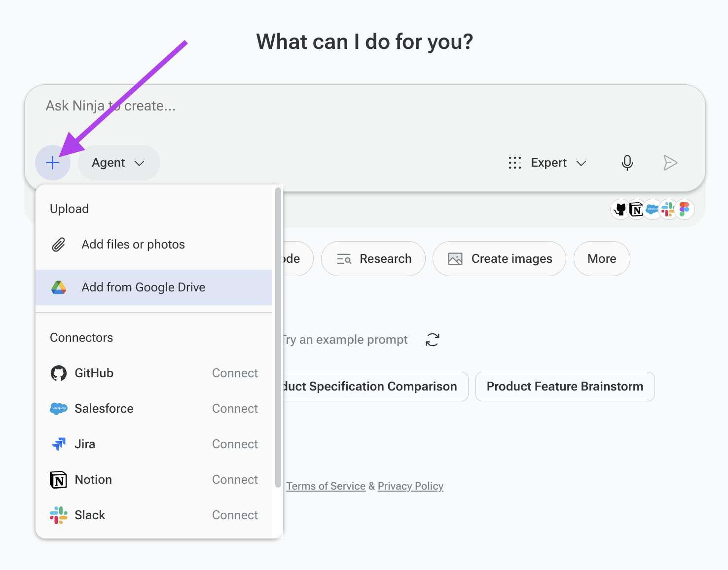The height and width of the screenshot is (570, 728).
Task: Click the Slack label text
Action: 90,515
